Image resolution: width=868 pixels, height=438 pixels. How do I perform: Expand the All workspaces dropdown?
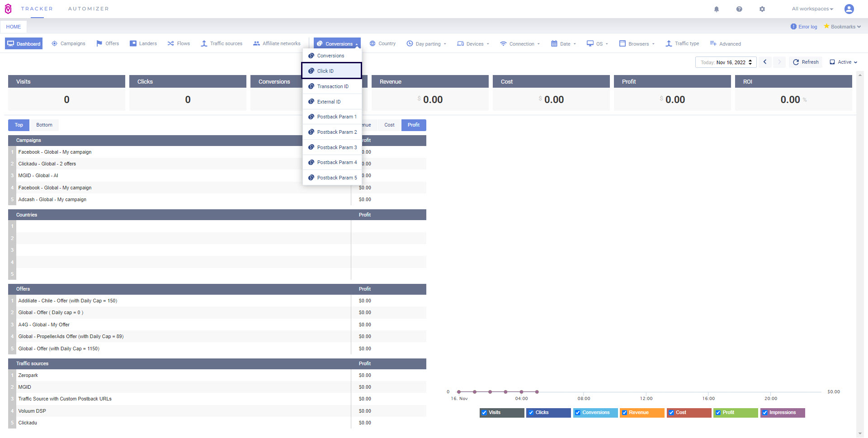812,9
